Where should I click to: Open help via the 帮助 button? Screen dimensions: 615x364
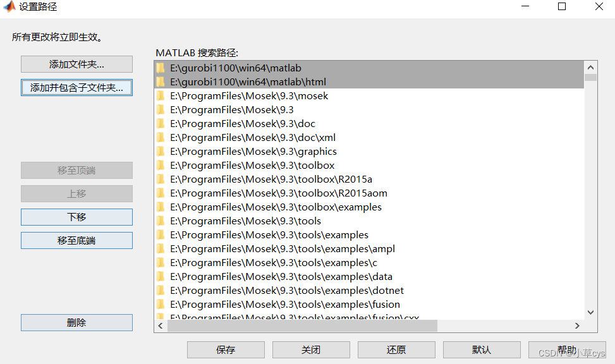pos(567,349)
